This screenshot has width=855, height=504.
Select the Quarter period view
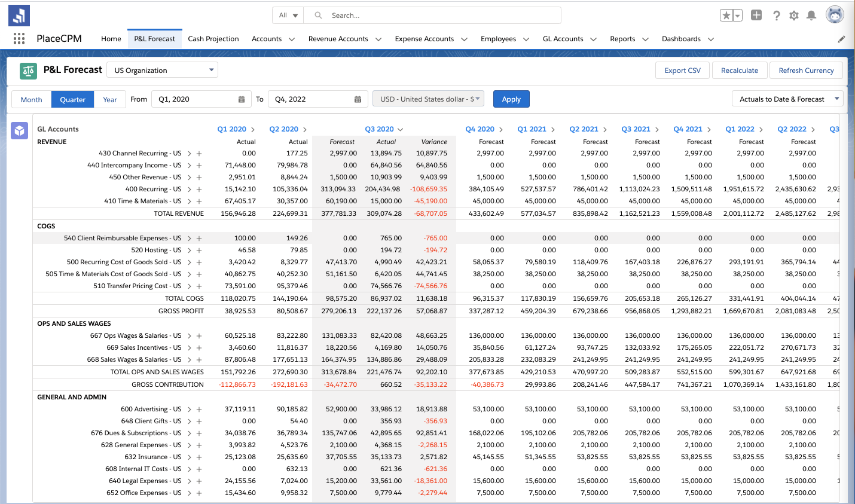click(72, 99)
